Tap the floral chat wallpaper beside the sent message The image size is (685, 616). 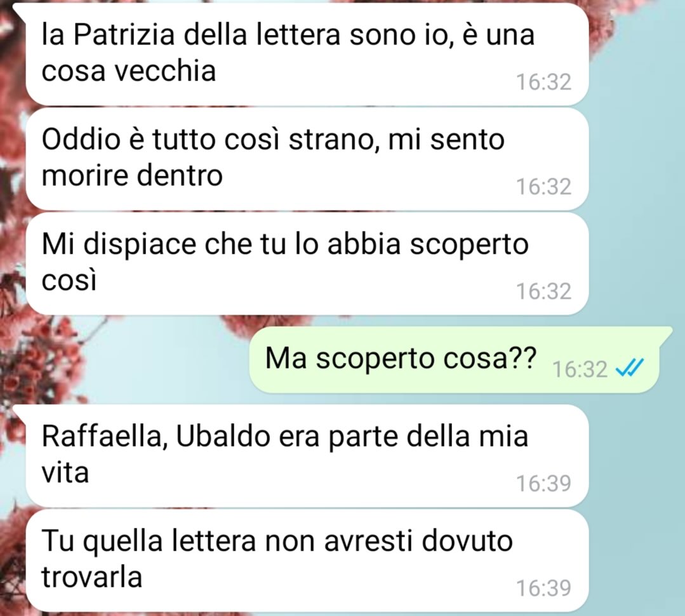pos(131,360)
